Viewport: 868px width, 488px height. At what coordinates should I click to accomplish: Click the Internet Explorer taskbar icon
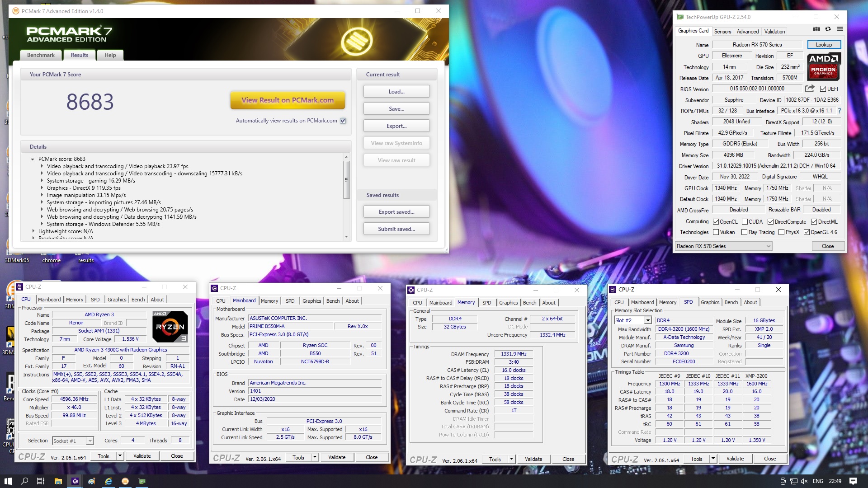(x=108, y=481)
